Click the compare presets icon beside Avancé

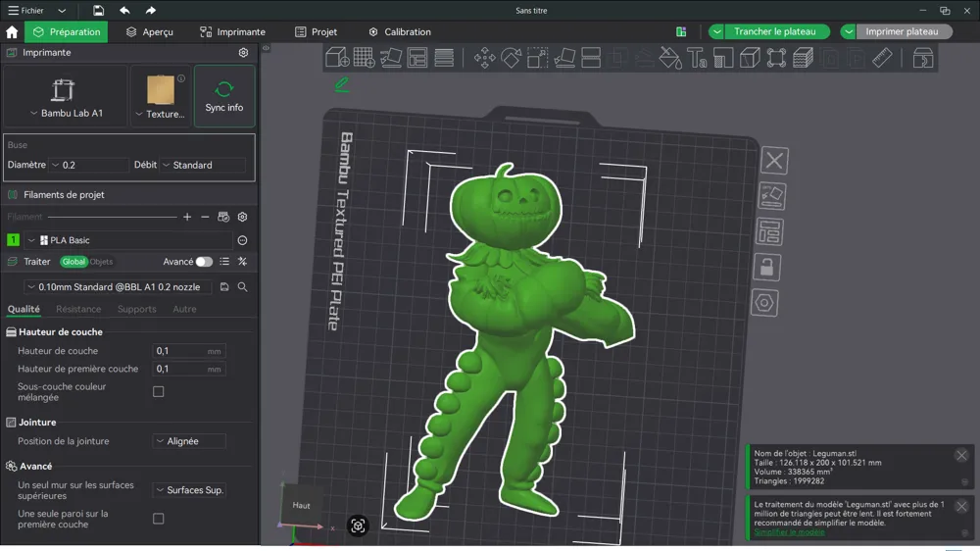tap(242, 262)
